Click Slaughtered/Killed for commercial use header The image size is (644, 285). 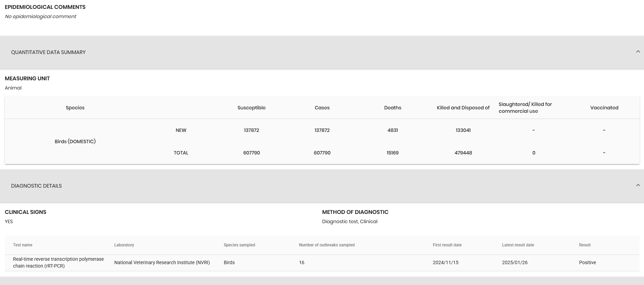[525, 108]
